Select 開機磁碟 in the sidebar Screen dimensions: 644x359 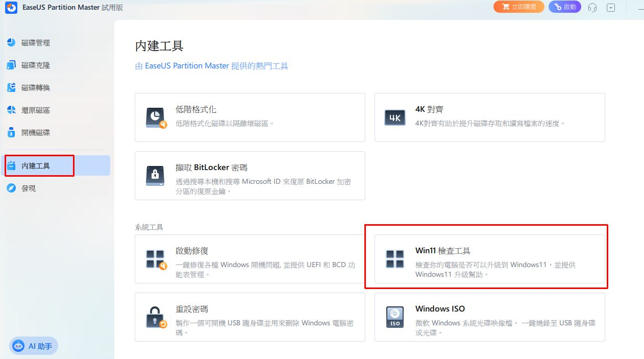point(36,133)
